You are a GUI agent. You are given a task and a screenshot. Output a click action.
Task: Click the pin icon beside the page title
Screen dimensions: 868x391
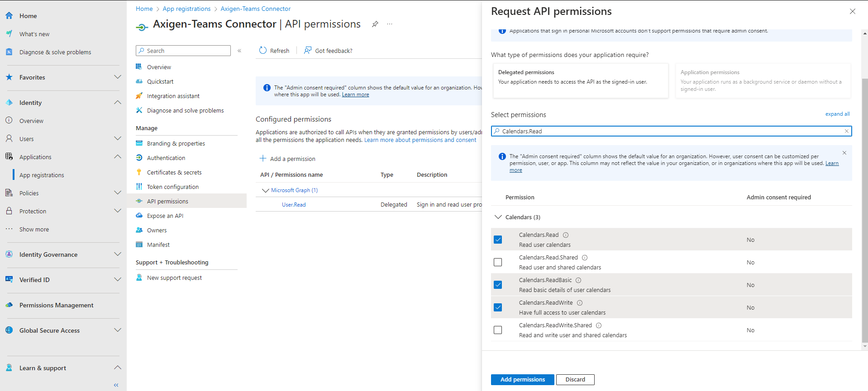tap(375, 24)
